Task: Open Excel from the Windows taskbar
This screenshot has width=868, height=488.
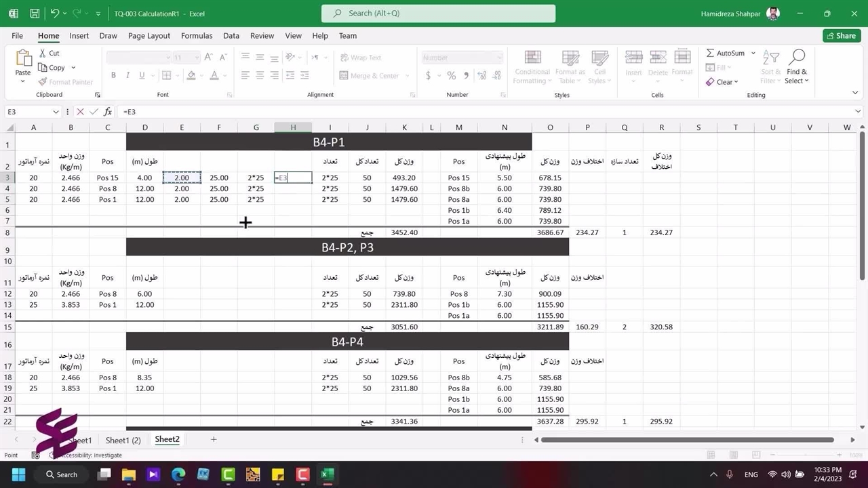Action: (327, 474)
